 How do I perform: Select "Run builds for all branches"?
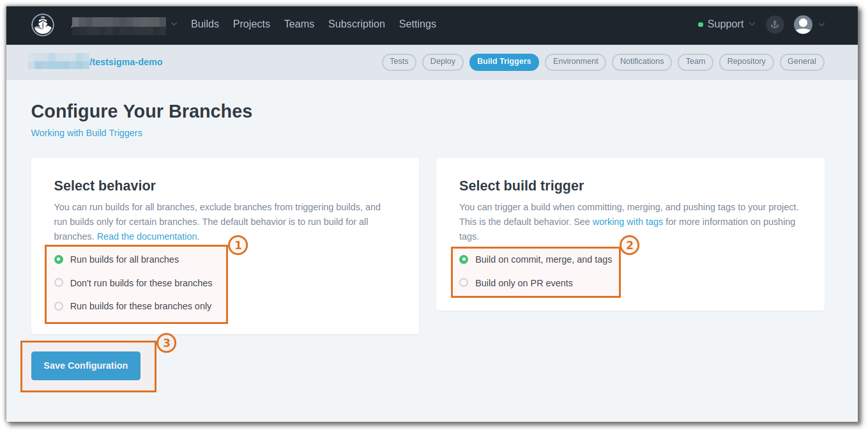click(58, 259)
